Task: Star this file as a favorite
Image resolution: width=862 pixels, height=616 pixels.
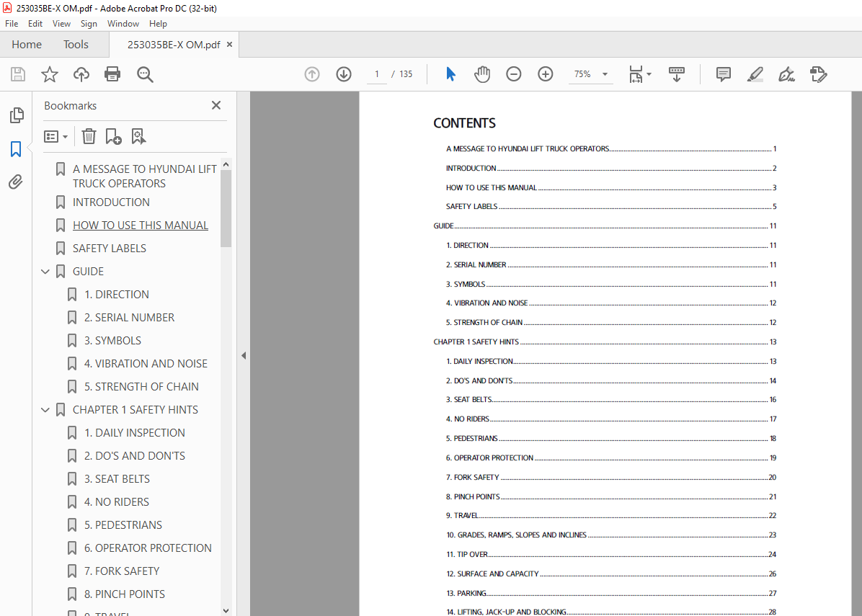Action: tap(50, 74)
